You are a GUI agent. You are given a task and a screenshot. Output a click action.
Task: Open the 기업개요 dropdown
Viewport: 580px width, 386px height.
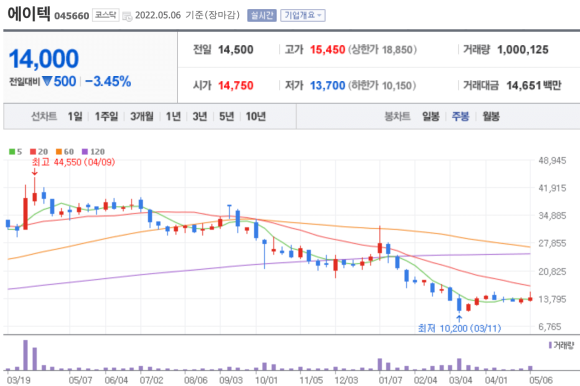303,16
